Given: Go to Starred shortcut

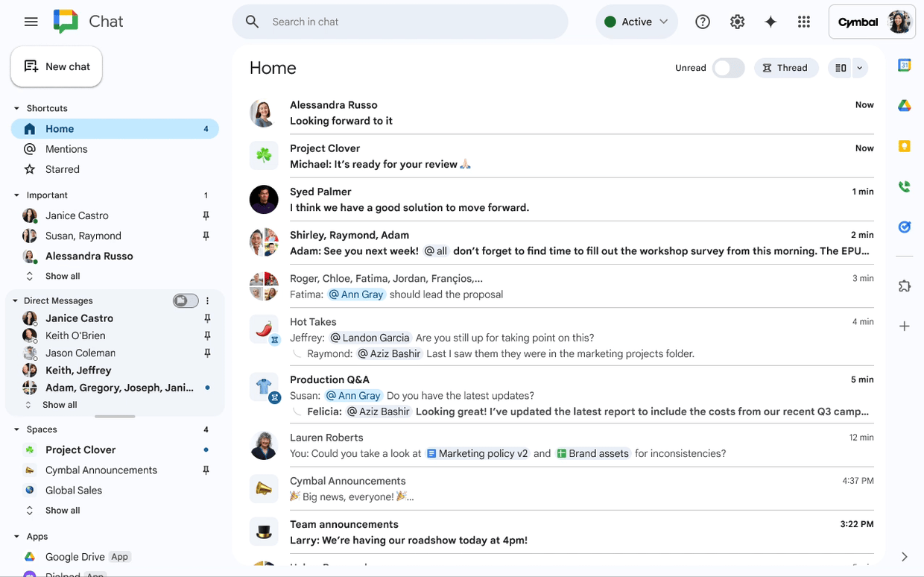Looking at the screenshot, I should [x=62, y=169].
